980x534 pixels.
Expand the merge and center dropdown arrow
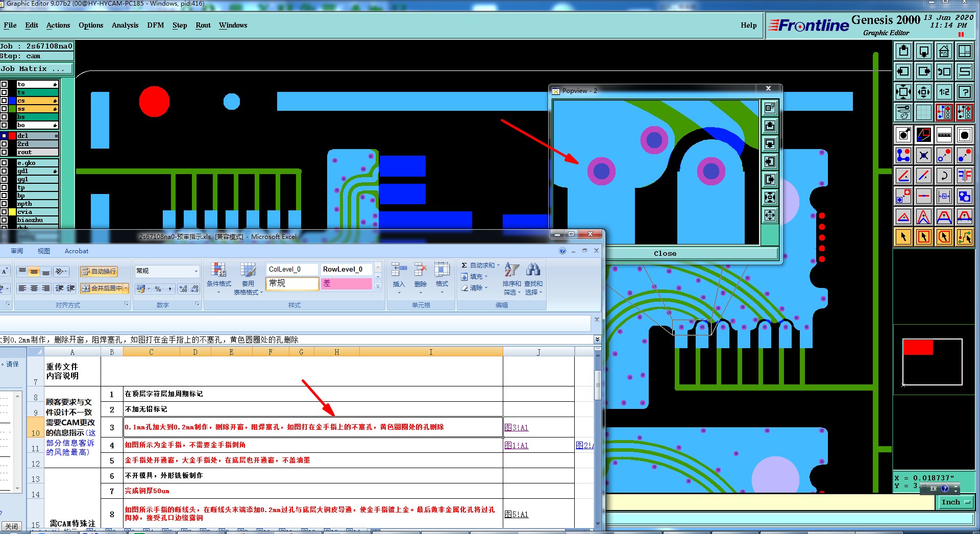(x=126, y=288)
